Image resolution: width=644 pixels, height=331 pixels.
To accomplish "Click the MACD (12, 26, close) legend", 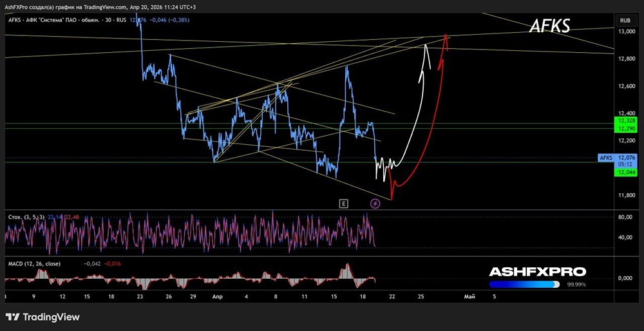I will coord(35,263).
